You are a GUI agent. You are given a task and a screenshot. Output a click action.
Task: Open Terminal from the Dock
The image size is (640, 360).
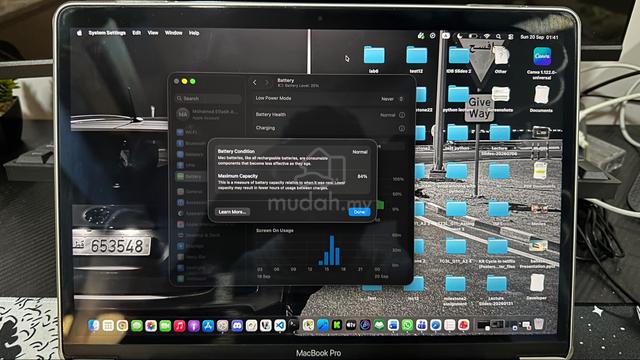coord(294,325)
